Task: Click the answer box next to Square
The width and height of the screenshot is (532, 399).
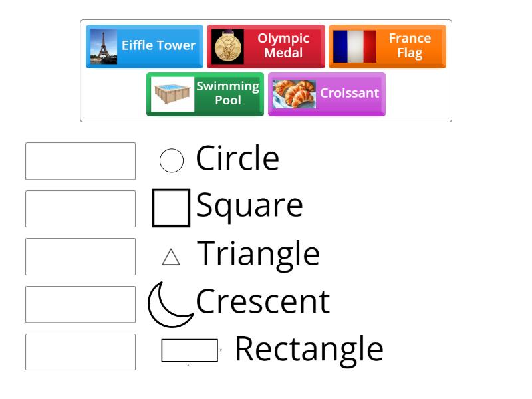Action: tap(80, 209)
